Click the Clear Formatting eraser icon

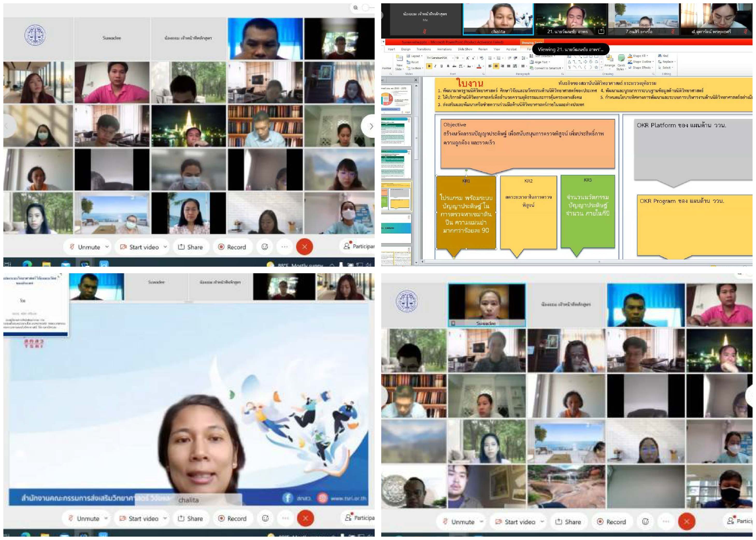[x=481, y=58]
